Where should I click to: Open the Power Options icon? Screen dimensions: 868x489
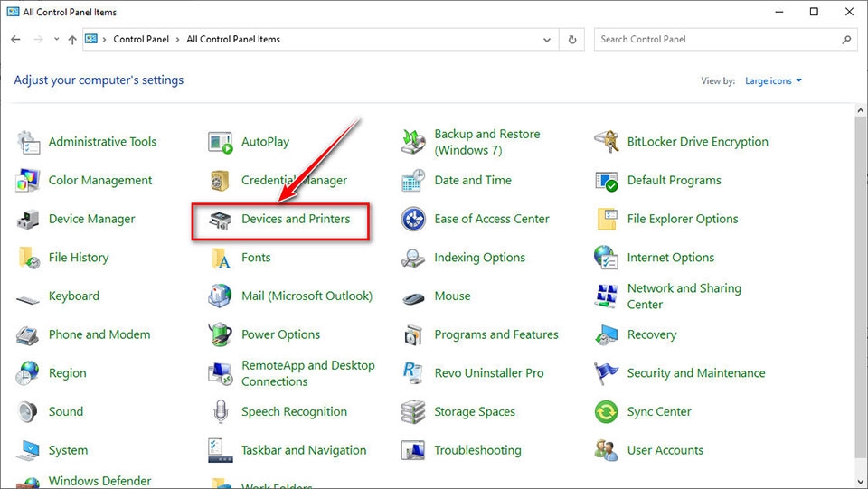(x=220, y=335)
